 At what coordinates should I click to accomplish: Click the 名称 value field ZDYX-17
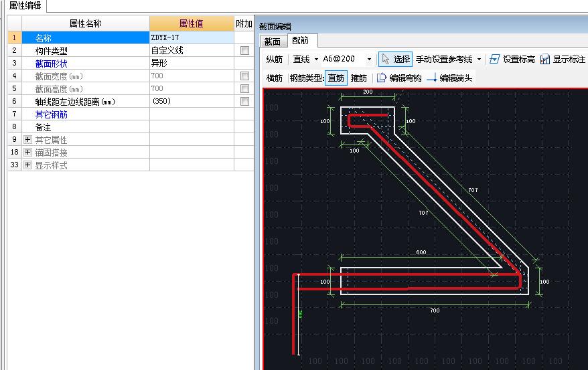click(192, 37)
